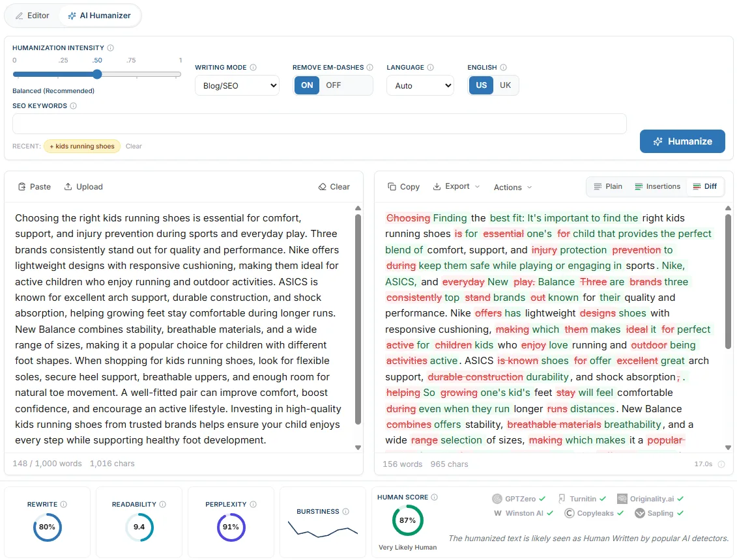
Task: Switch output view to Plain
Action: (x=608, y=186)
